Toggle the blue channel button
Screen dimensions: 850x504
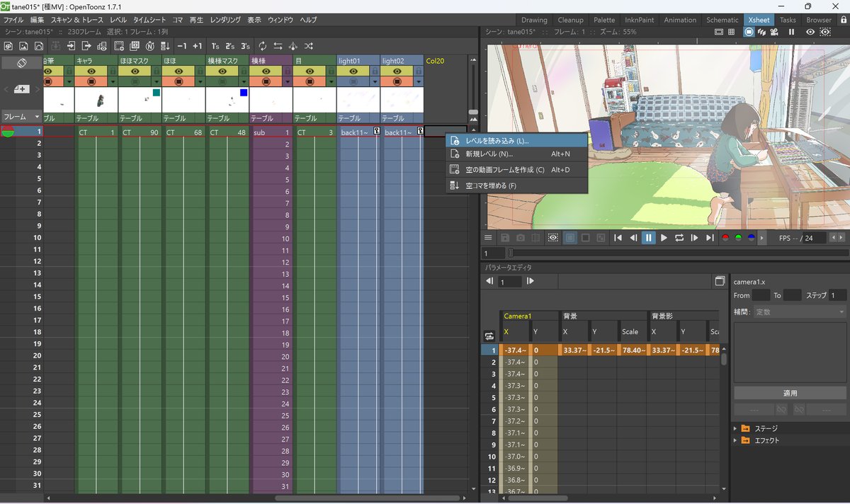751,238
